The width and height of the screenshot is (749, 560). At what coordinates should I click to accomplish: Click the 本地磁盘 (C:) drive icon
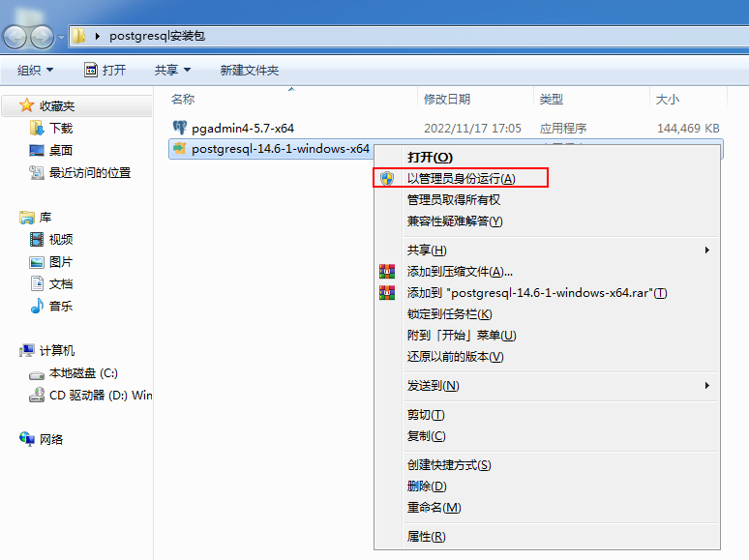point(37,375)
